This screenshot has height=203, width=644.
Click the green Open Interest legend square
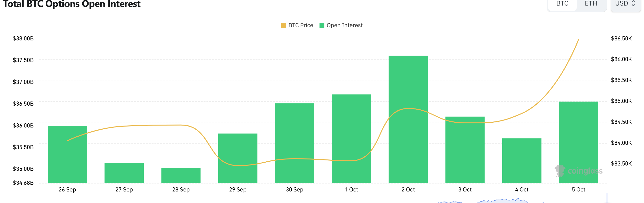tap(322, 25)
